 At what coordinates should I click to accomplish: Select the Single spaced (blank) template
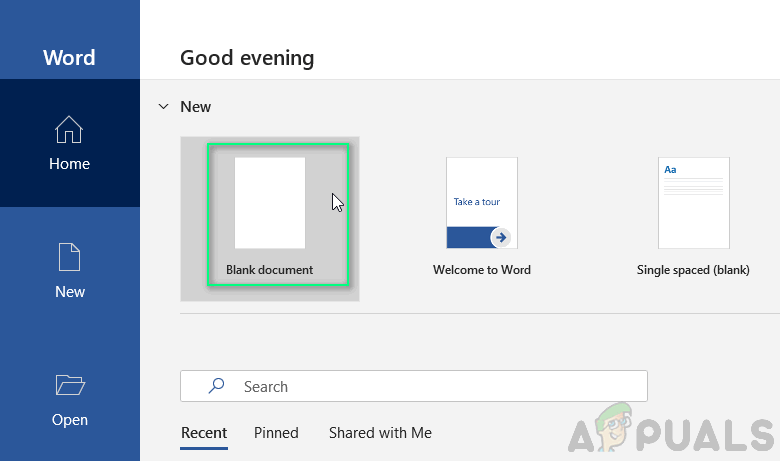pyautogui.click(x=693, y=203)
